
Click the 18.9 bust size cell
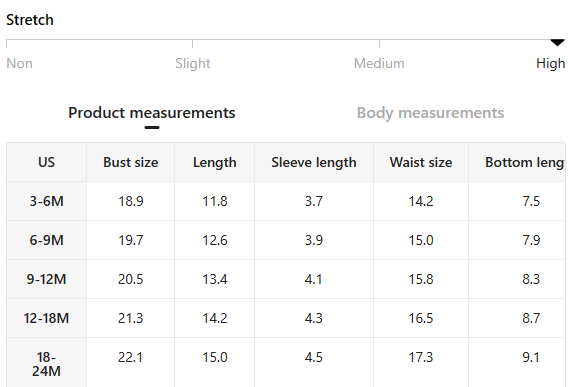[130, 201]
